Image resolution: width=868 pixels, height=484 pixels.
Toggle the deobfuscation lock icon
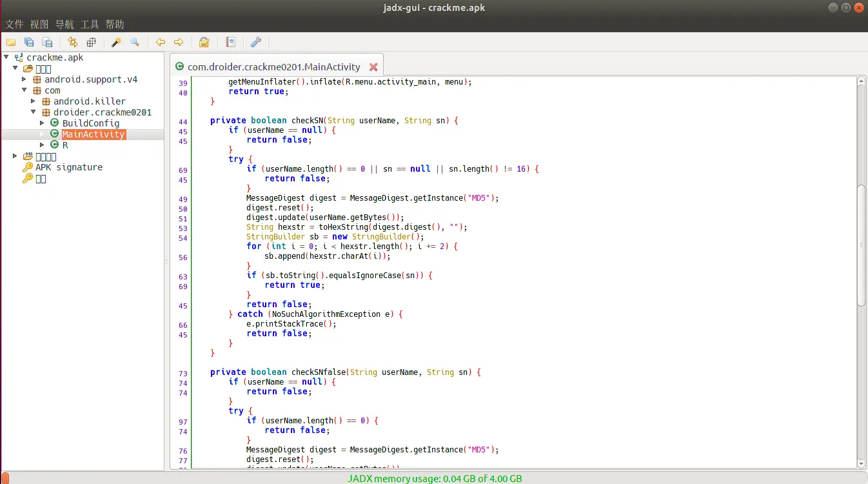point(204,42)
